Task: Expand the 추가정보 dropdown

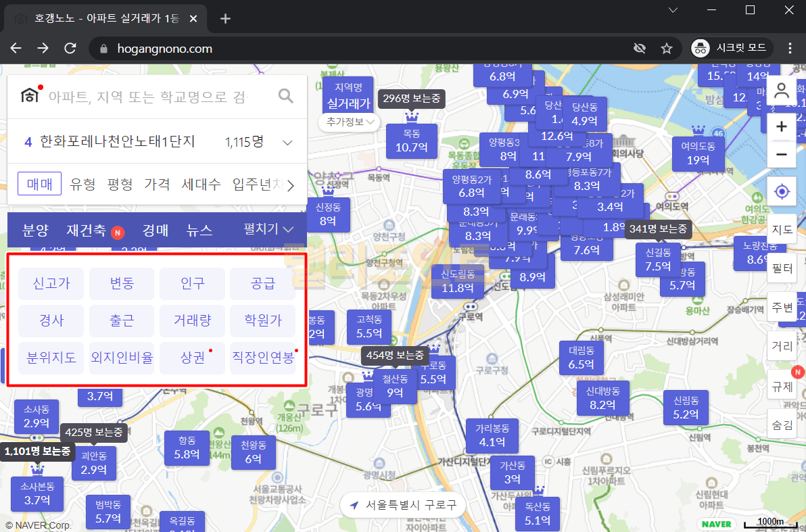Action: [349, 122]
